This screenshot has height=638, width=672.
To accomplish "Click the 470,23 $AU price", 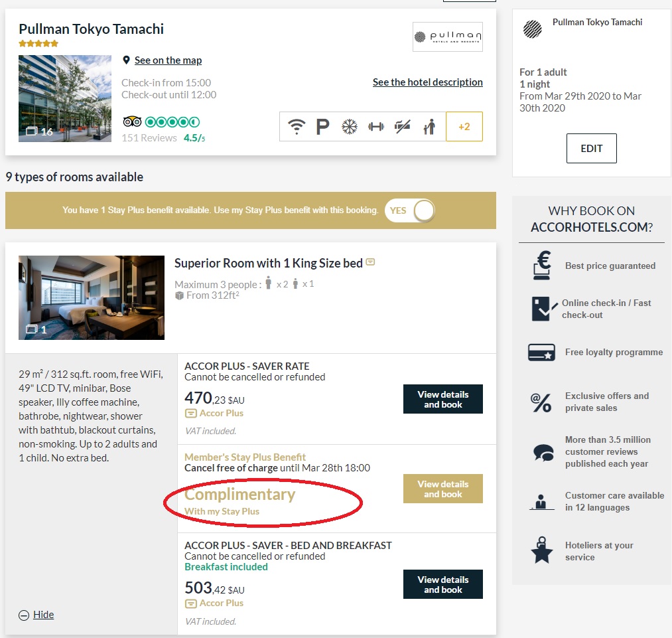I will point(214,398).
